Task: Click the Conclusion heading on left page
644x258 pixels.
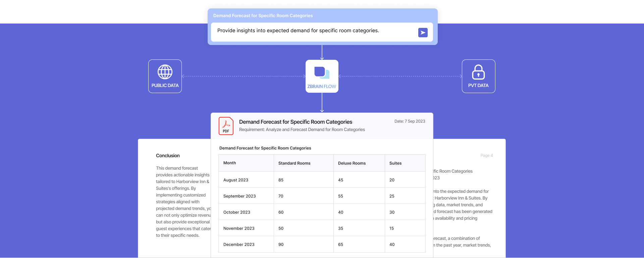Action: (x=168, y=156)
